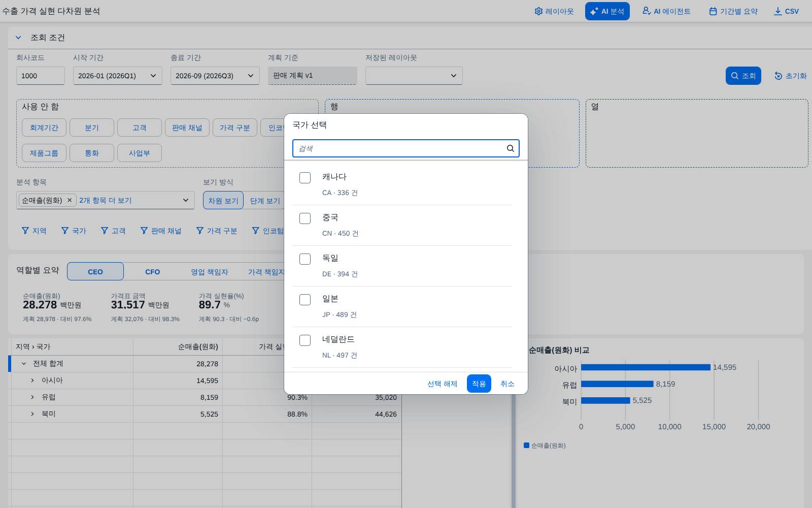Check the 일본 country checkbox
The height and width of the screenshot is (508, 812).
coord(305,300)
